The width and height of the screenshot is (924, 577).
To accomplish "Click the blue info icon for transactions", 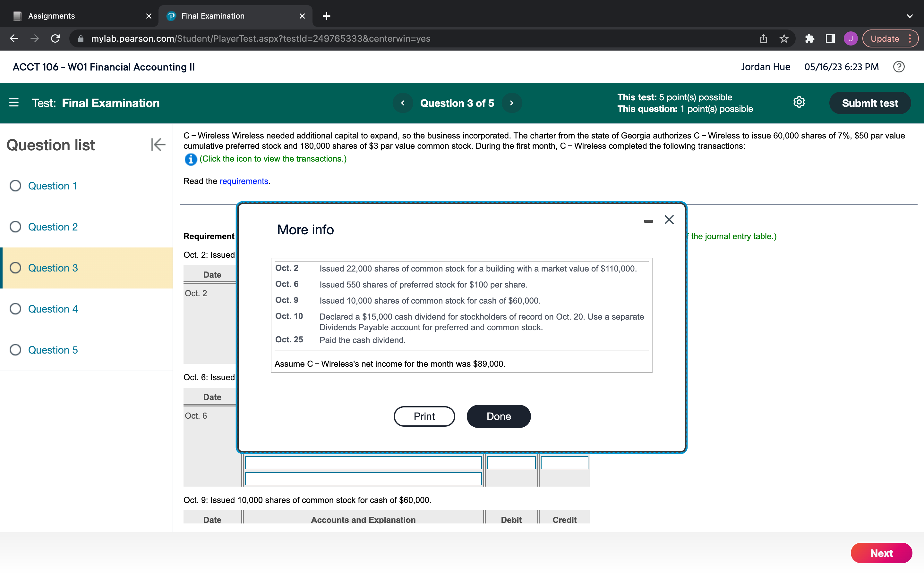I will click(x=191, y=159).
